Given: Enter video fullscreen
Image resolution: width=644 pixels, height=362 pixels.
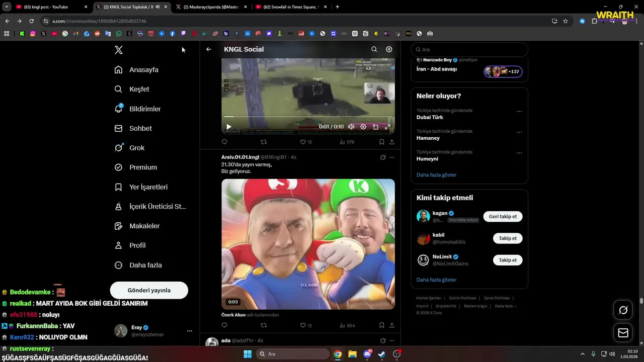Looking at the screenshot, I should [387, 127].
